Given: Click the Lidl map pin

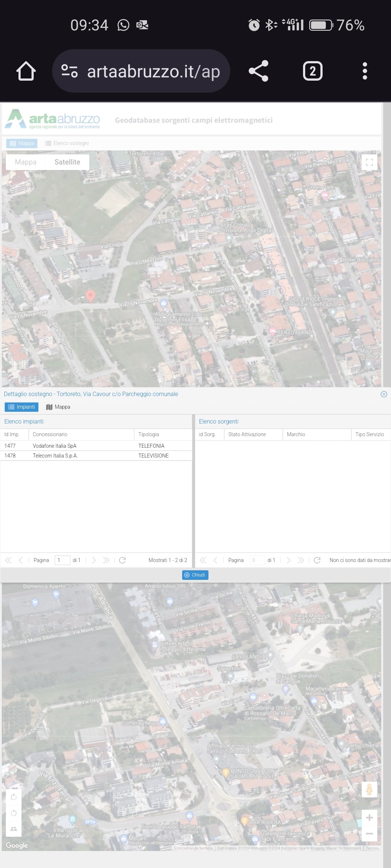Looking at the screenshot, I should click(x=35, y=603).
